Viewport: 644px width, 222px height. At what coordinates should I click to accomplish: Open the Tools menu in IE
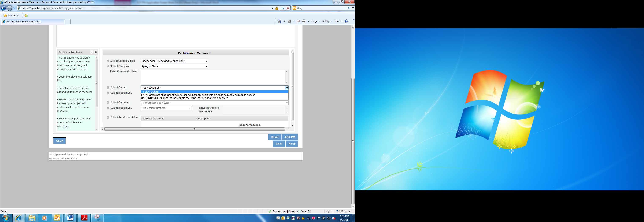click(x=338, y=21)
